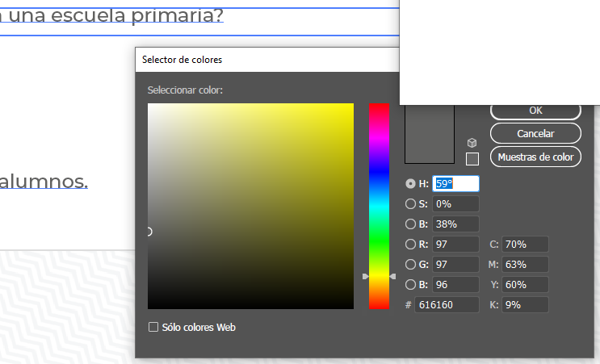Click the underlined 'alumnos.' text link

point(44,182)
